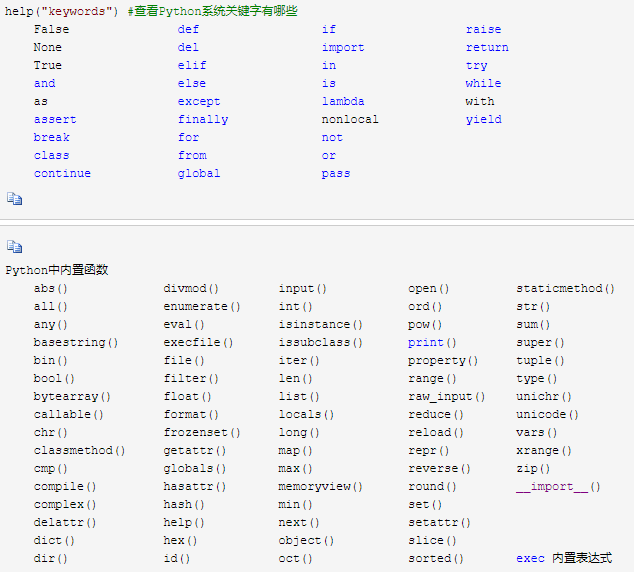Click the staticmethod() function

click(x=565, y=288)
